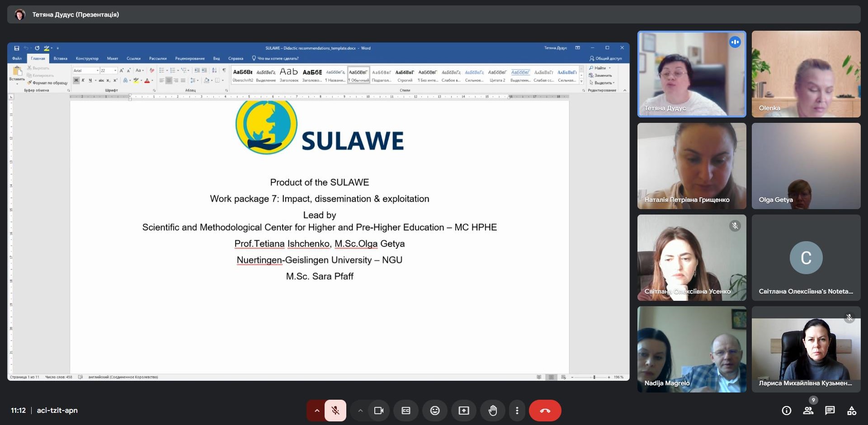Leave the call with the red hang-up button
Viewport: 868px width, 425px height.
(545, 411)
